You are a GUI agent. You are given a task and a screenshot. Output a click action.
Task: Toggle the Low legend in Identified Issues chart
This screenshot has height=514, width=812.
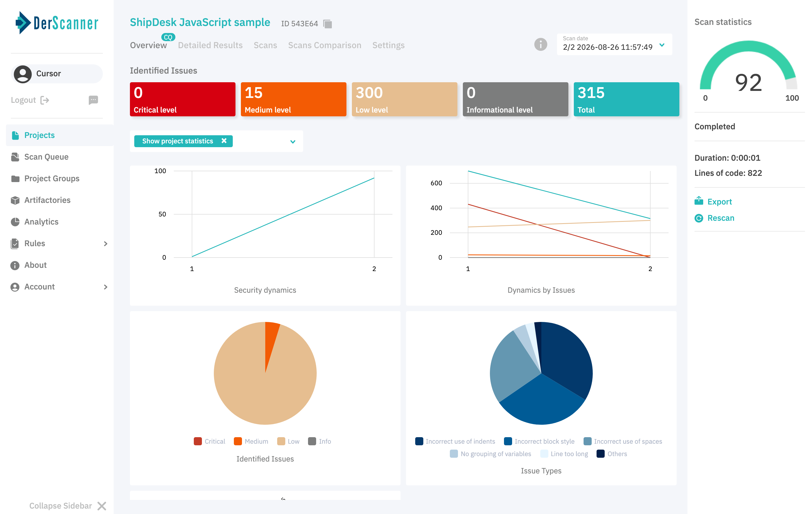point(288,441)
